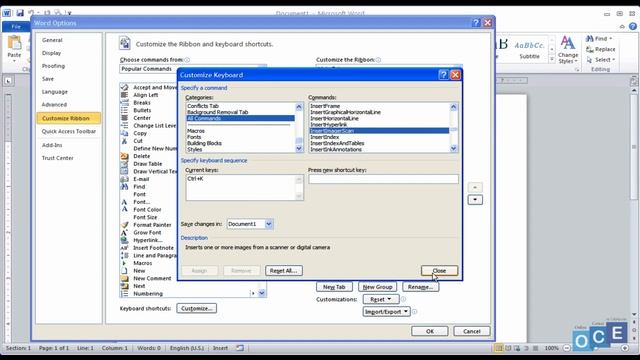Image resolution: width=640 pixels, height=360 pixels.
Task: Click Words: 0 in status bar
Action: click(x=149, y=348)
